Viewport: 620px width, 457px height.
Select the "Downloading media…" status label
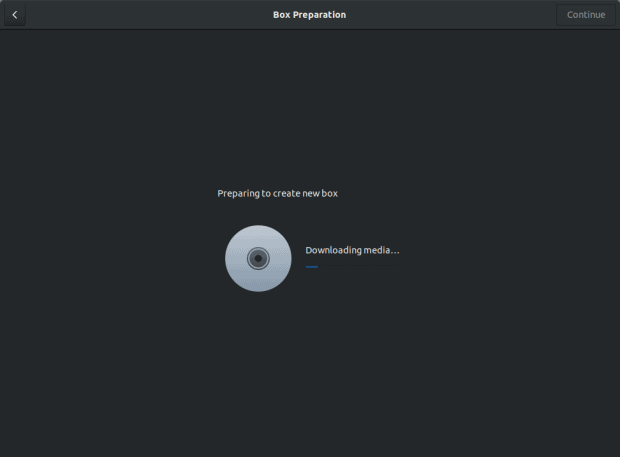click(352, 250)
